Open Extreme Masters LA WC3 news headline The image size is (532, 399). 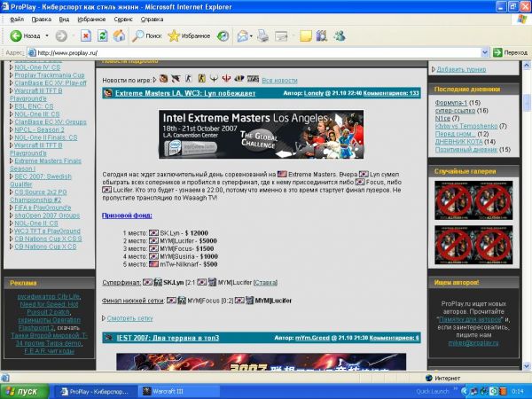point(185,93)
